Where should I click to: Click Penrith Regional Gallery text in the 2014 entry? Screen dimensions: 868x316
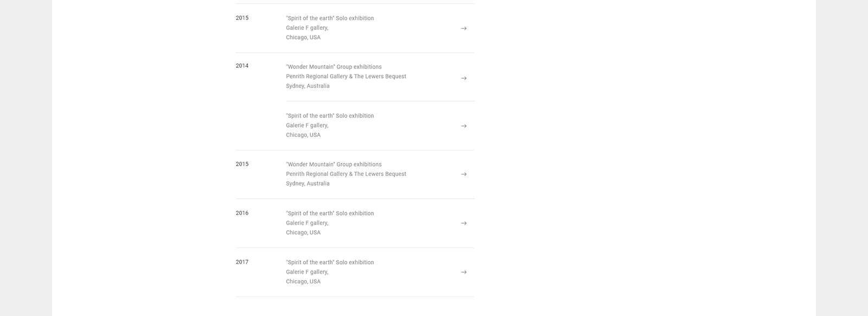[x=346, y=77]
